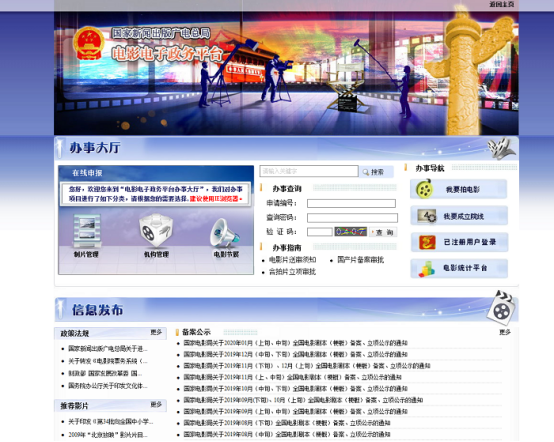Screen dimensions: 554x442
Task: Click the 办事查询 heading text
Action: point(287,189)
